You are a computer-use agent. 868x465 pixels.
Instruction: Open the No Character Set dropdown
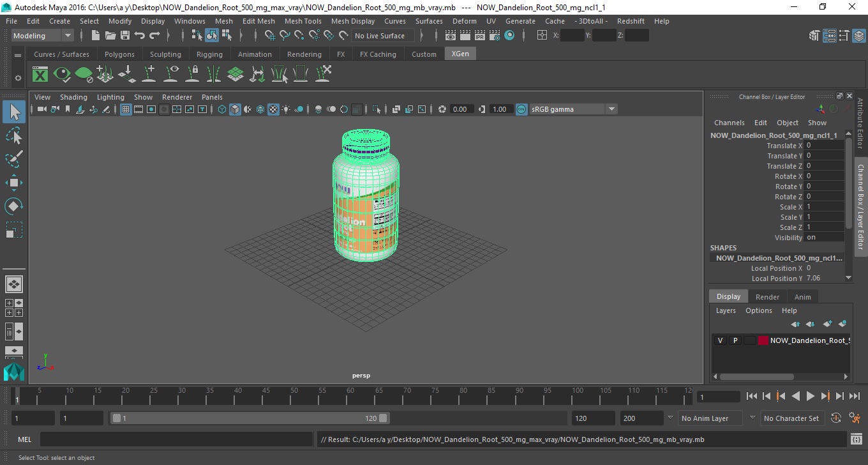click(791, 418)
